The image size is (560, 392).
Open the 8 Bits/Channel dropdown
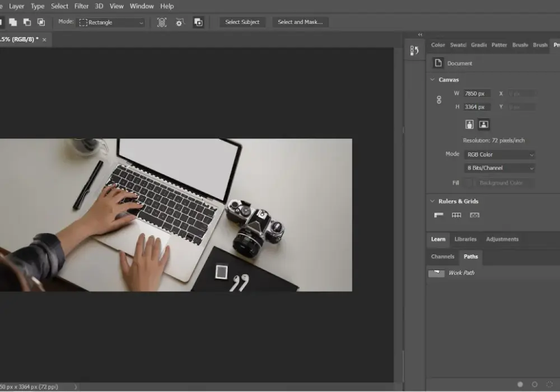pos(500,168)
